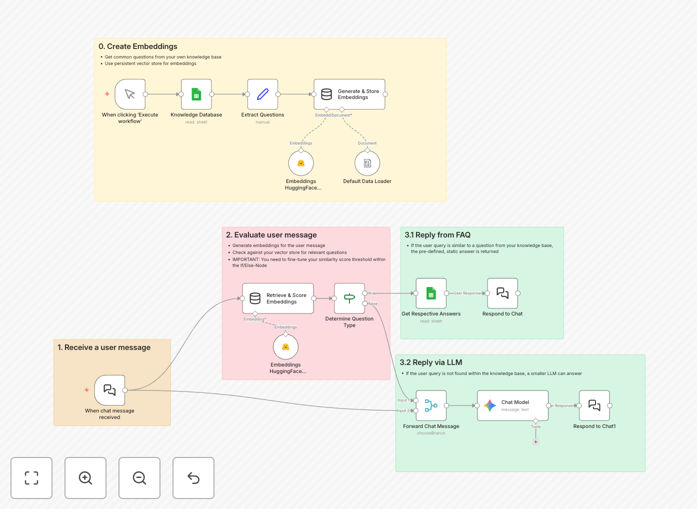Viewport: 697px width, 509px height.
Task: Zoom out of the workflow canvas
Action: pyautogui.click(x=139, y=478)
